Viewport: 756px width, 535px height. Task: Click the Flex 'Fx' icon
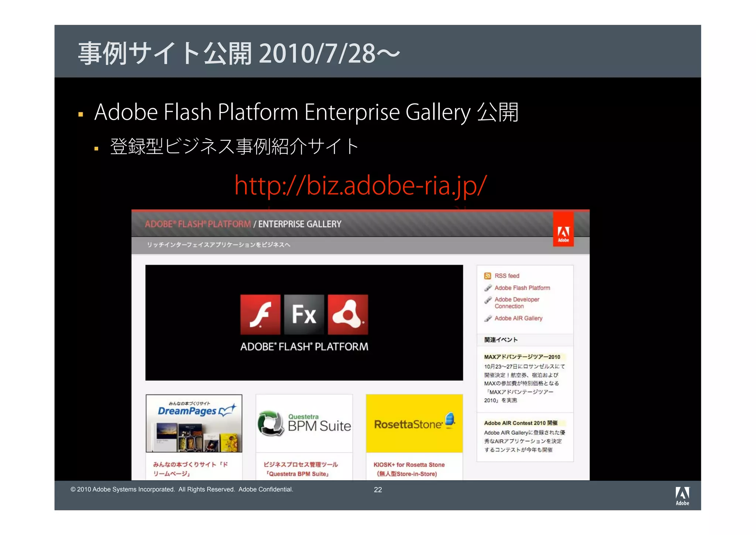click(304, 314)
